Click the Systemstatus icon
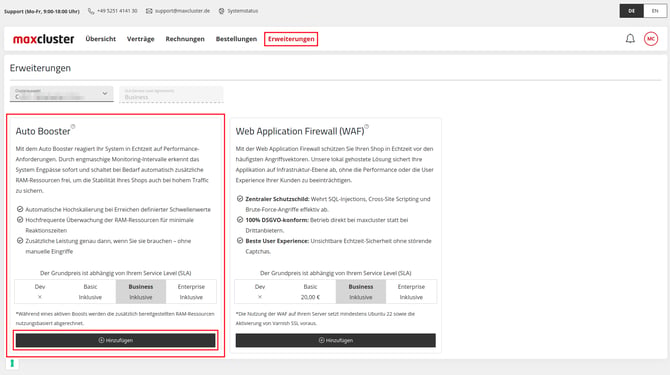Image resolution: width=670 pixels, height=375 pixels. click(221, 11)
